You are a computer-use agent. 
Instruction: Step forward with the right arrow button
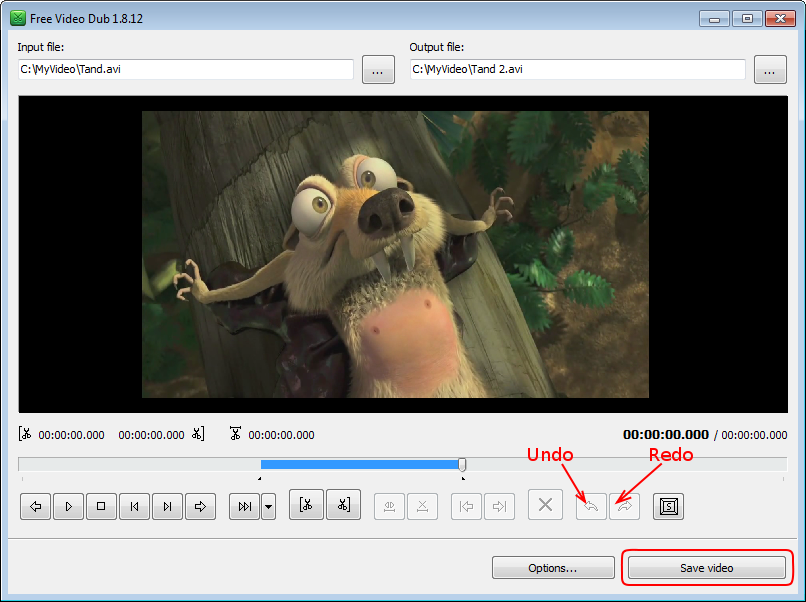(200, 507)
